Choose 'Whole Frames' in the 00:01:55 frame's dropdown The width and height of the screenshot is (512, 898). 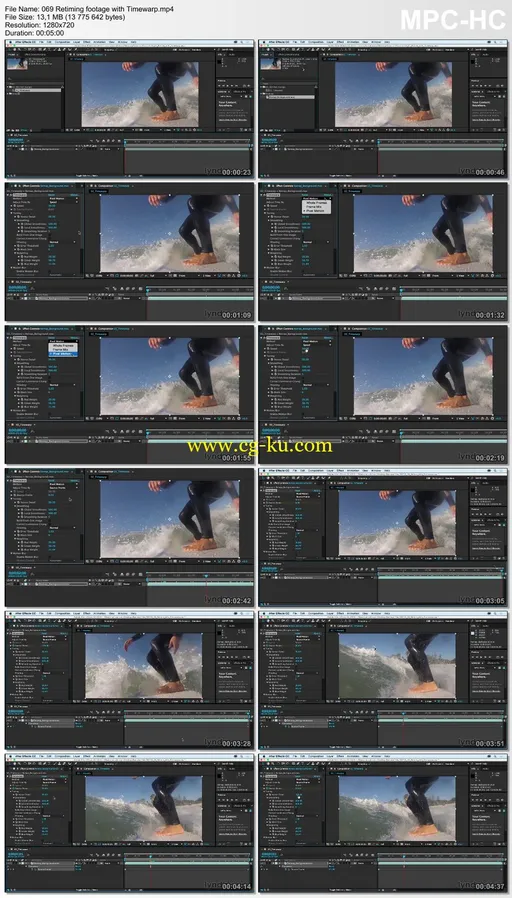point(63,345)
